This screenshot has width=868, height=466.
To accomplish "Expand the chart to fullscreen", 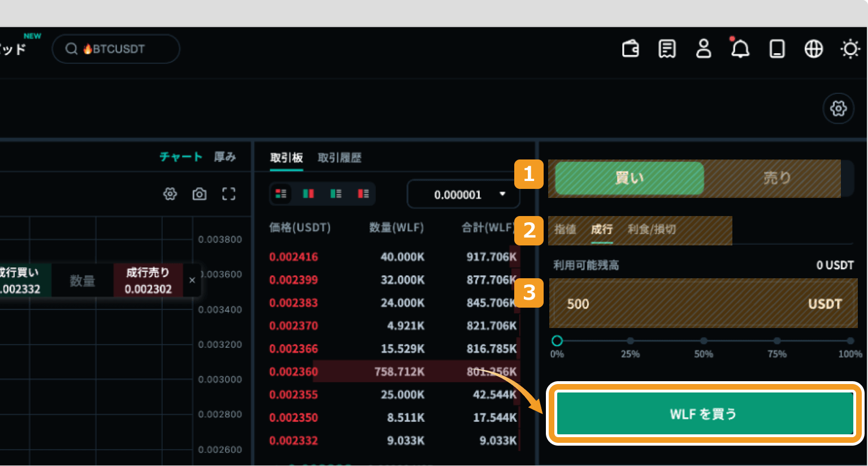I will click(x=228, y=195).
